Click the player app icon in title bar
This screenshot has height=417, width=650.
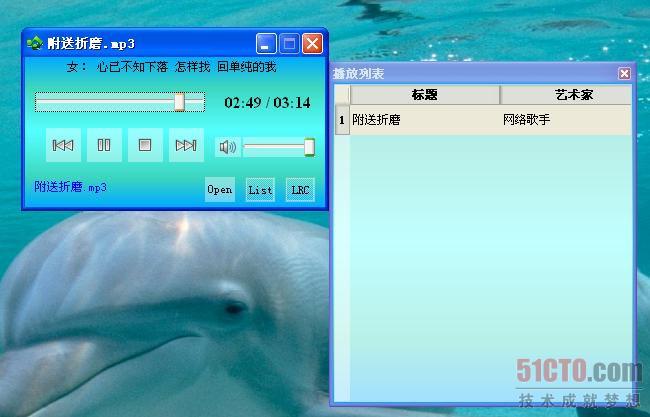[34, 43]
